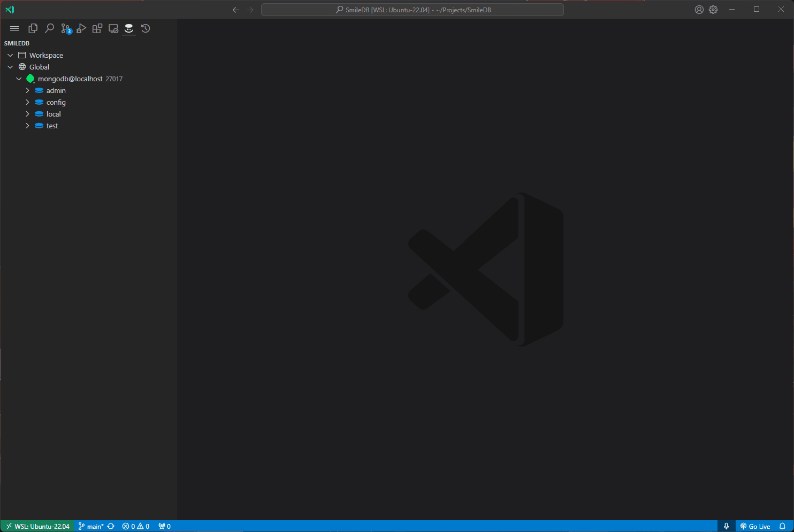Click the ports forwarded indicator showing 0
The height and width of the screenshot is (532, 794).
click(x=165, y=526)
